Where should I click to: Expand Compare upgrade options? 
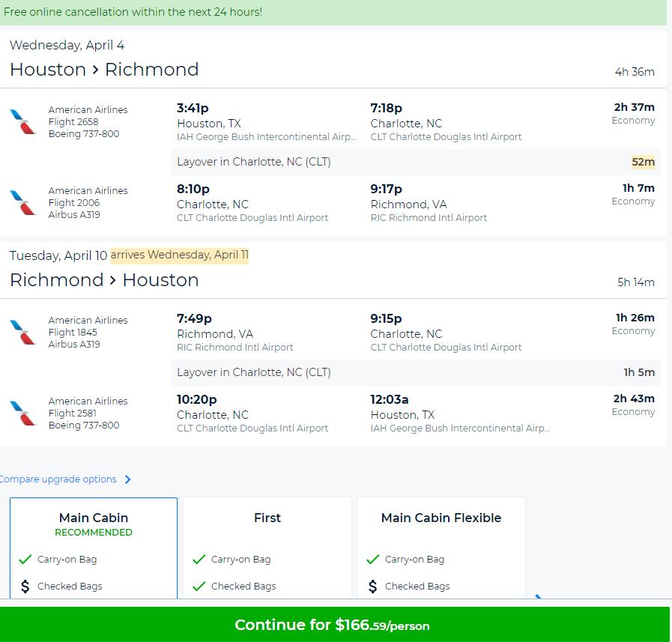60,479
